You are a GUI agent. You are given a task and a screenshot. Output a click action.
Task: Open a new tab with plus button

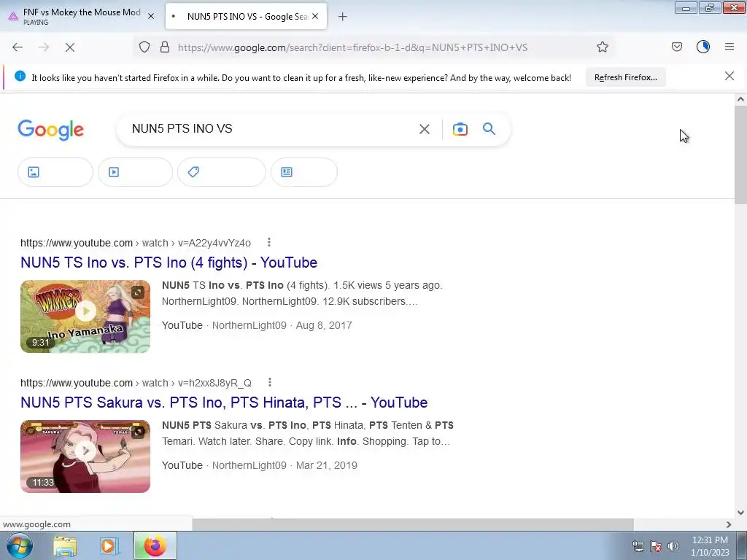pyautogui.click(x=343, y=17)
